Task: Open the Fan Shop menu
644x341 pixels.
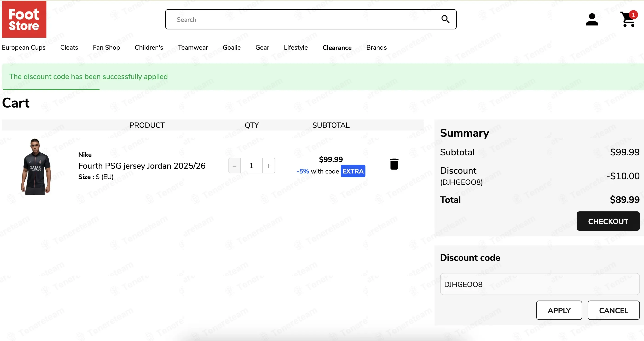Action: (106, 48)
